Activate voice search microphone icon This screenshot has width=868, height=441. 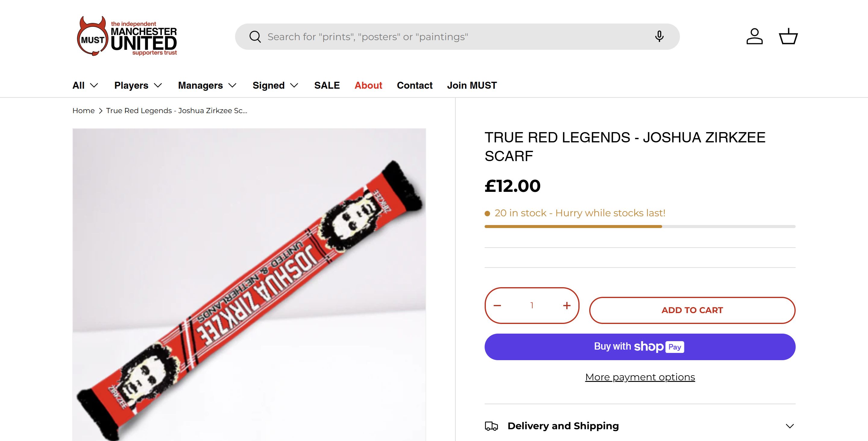[x=659, y=36]
